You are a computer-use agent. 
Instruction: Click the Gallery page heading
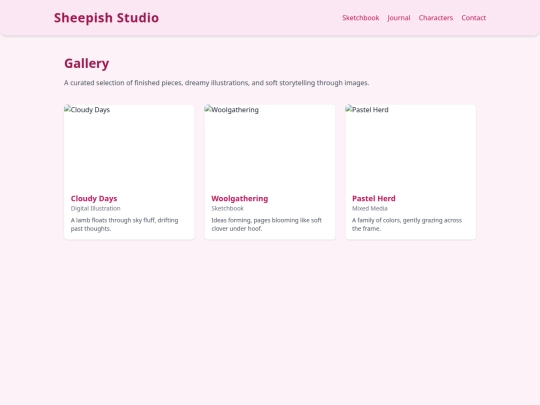86,63
